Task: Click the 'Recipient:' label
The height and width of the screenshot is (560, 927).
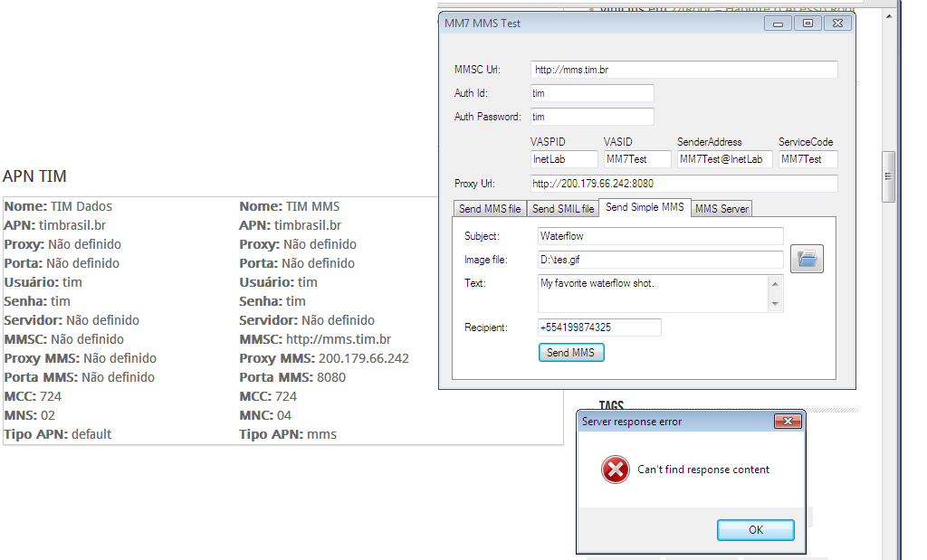Action: 486,327
